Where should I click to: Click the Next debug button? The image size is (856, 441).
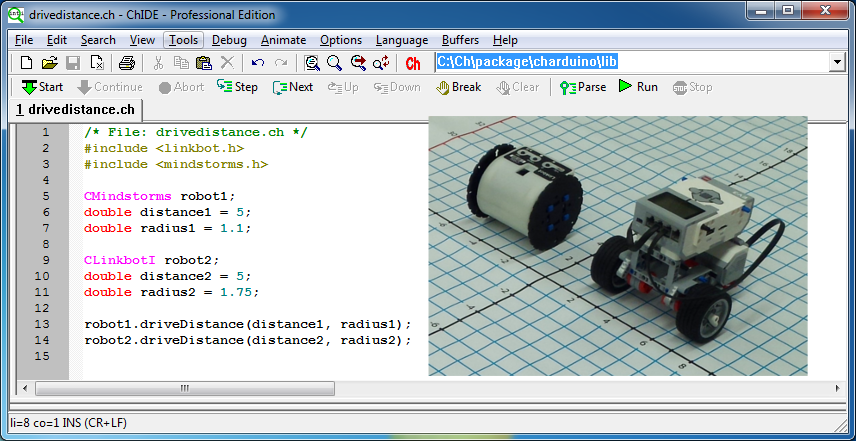292,87
